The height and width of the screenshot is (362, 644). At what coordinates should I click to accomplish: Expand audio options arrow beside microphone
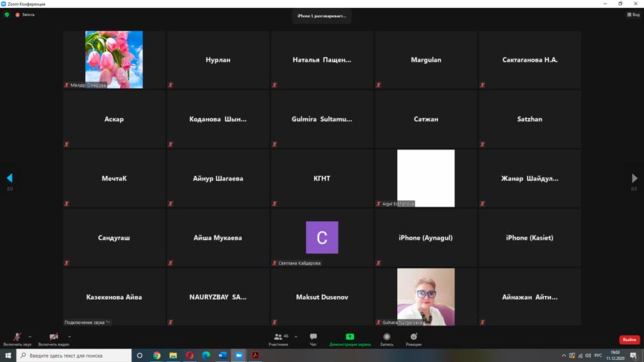(30, 336)
